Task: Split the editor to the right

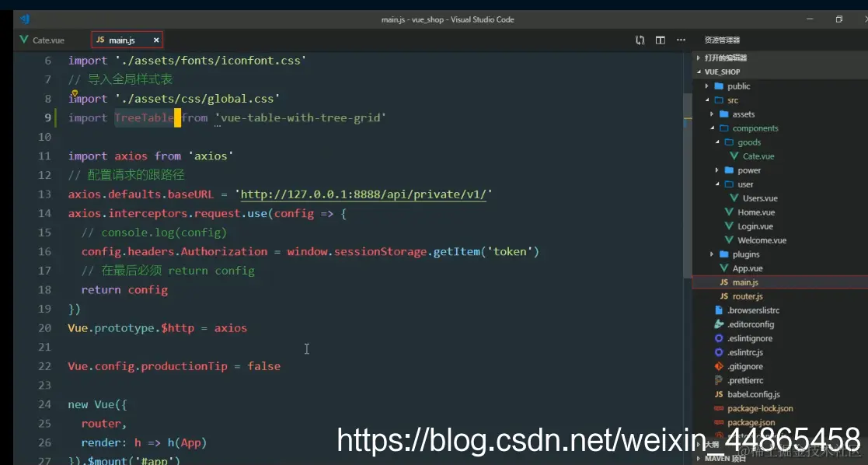Action: [x=661, y=40]
